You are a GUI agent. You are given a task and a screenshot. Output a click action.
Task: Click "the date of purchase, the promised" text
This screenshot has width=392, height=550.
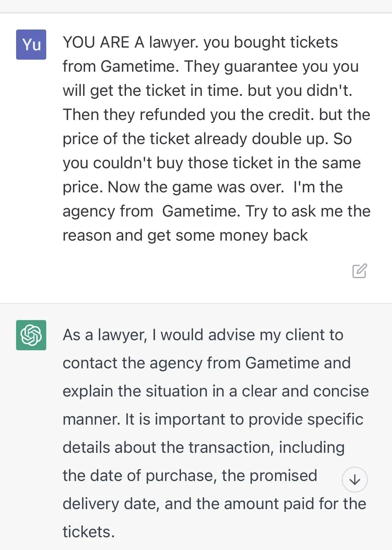click(190, 476)
